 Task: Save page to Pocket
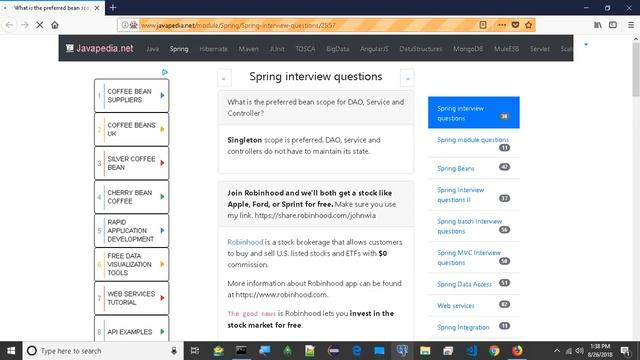(x=515, y=25)
